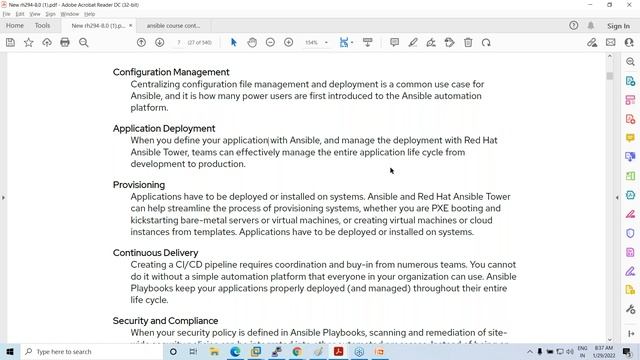Upload file to cloud icon
Viewport: 640px width, 360px height.
pyautogui.click(x=47, y=42)
